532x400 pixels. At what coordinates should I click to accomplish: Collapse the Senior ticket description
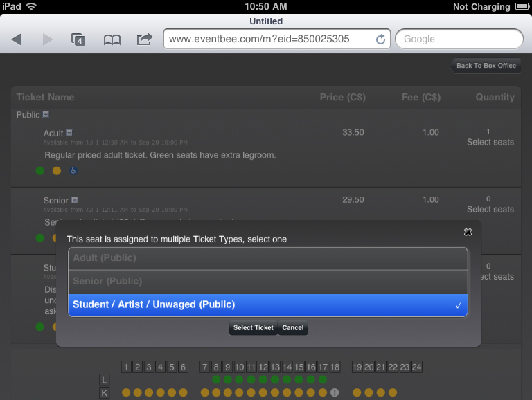click(x=75, y=201)
